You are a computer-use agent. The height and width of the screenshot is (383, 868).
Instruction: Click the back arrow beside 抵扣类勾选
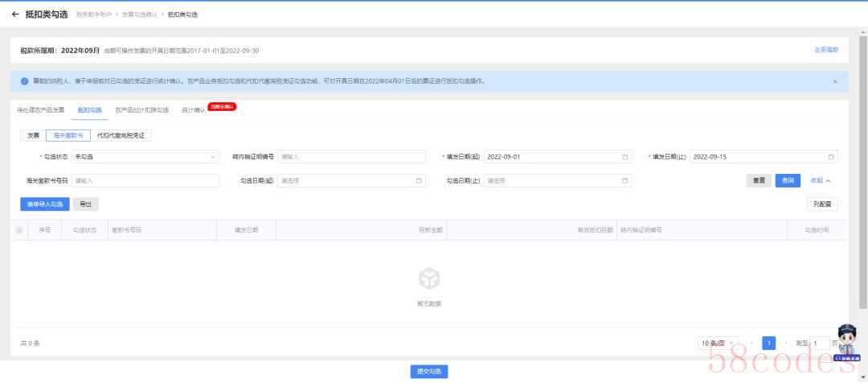pyautogui.click(x=15, y=14)
